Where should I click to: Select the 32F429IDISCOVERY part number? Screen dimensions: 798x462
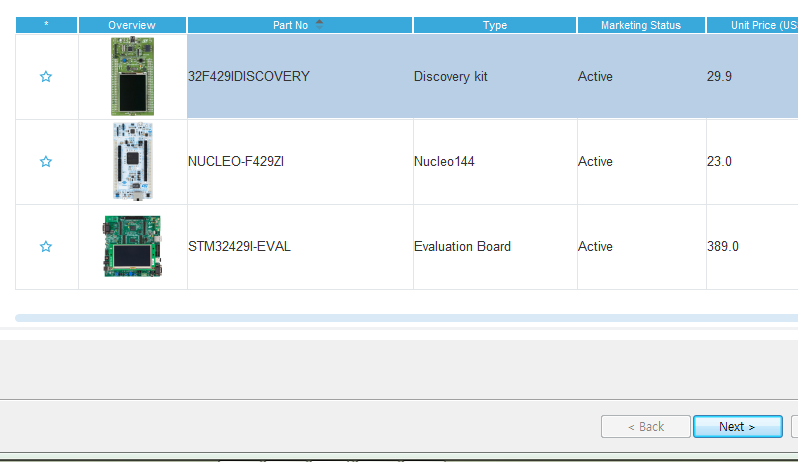[249, 76]
